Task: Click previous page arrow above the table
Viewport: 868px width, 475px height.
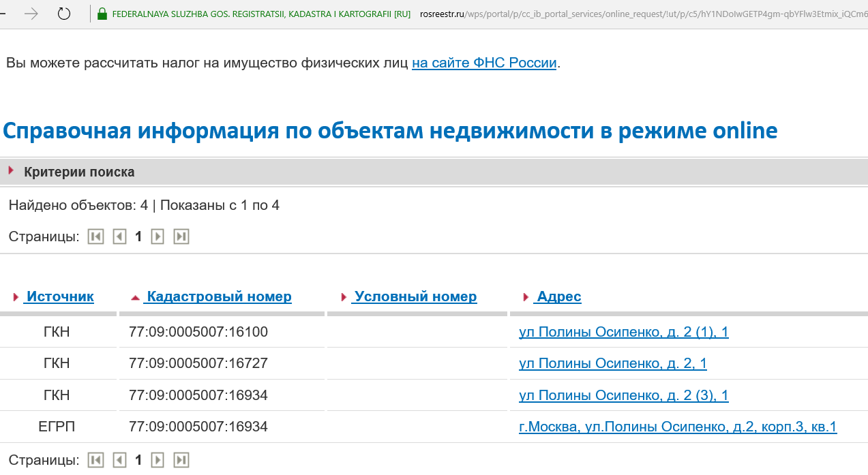Action: pyautogui.click(x=119, y=236)
